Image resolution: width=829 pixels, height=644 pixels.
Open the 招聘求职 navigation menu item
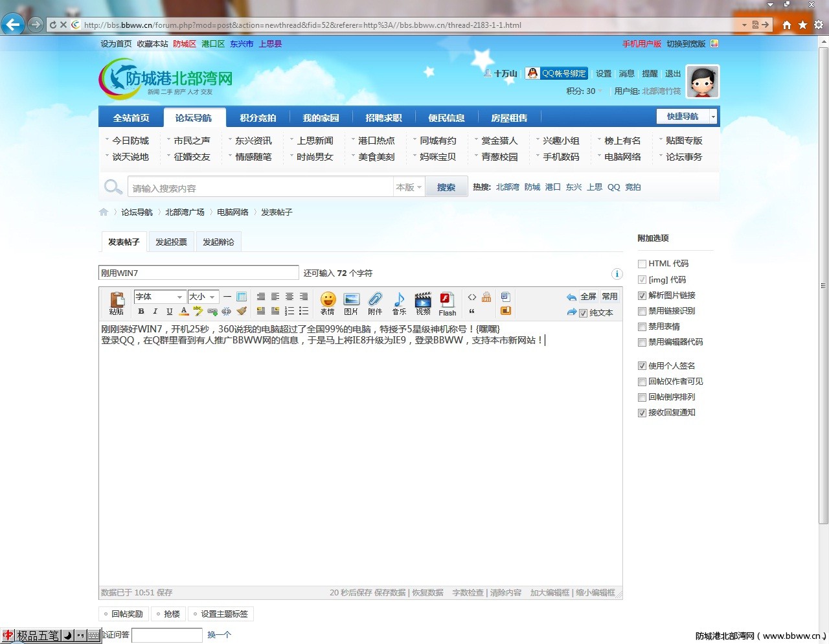(383, 118)
